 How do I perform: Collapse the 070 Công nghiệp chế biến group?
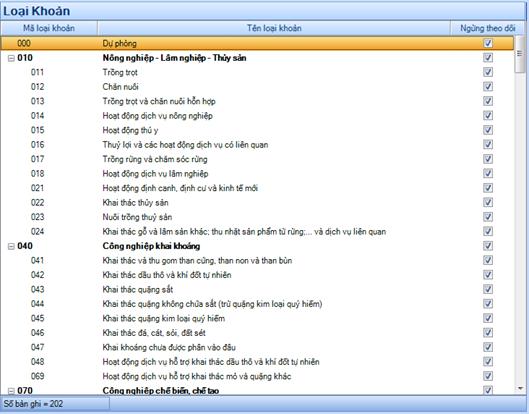[x=11, y=391]
